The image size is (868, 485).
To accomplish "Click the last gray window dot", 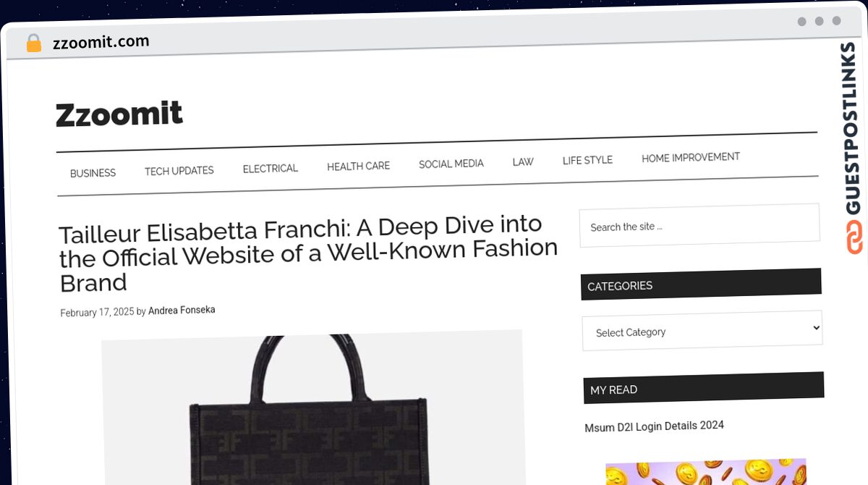I will pyautogui.click(x=837, y=21).
